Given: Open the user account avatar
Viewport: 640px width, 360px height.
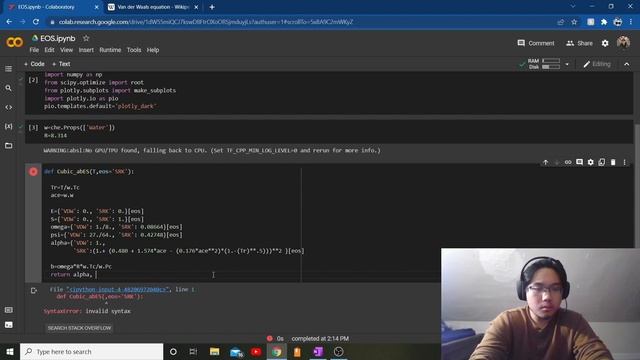Looking at the screenshot, I should pyautogui.click(x=623, y=42).
